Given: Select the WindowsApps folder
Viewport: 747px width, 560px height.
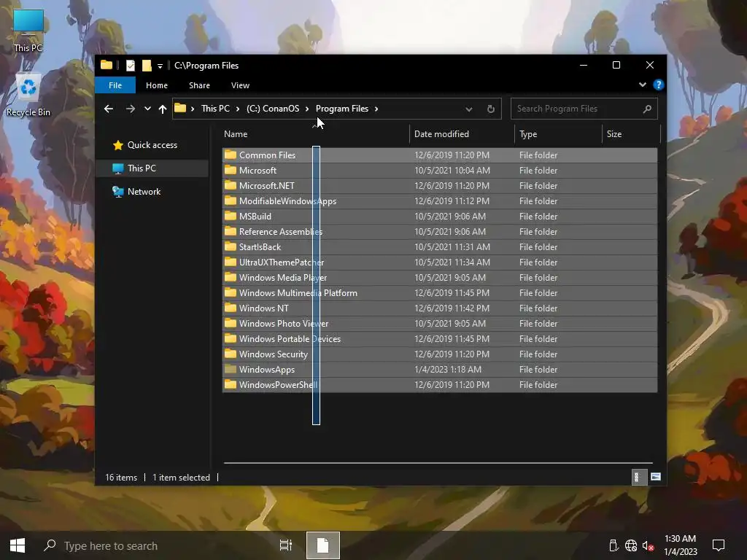Looking at the screenshot, I should point(440,370).
